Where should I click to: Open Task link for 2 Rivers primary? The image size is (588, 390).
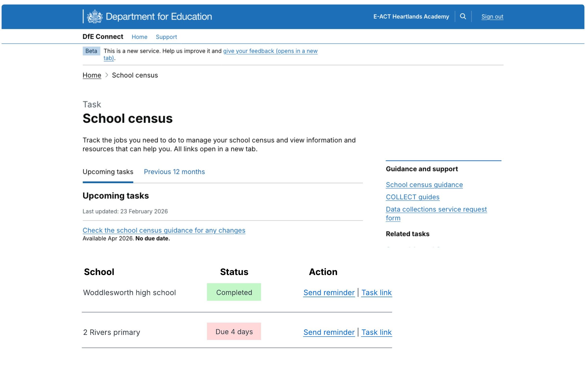pos(376,332)
